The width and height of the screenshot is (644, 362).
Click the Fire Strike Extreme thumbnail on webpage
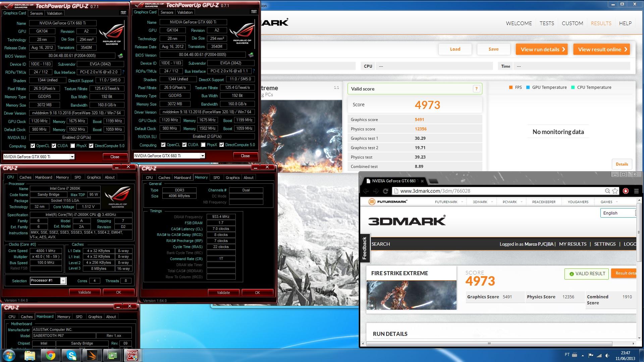click(411, 295)
